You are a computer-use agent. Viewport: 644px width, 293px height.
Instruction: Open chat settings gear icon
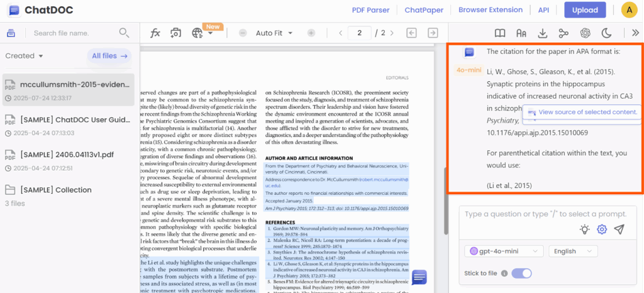(x=602, y=229)
